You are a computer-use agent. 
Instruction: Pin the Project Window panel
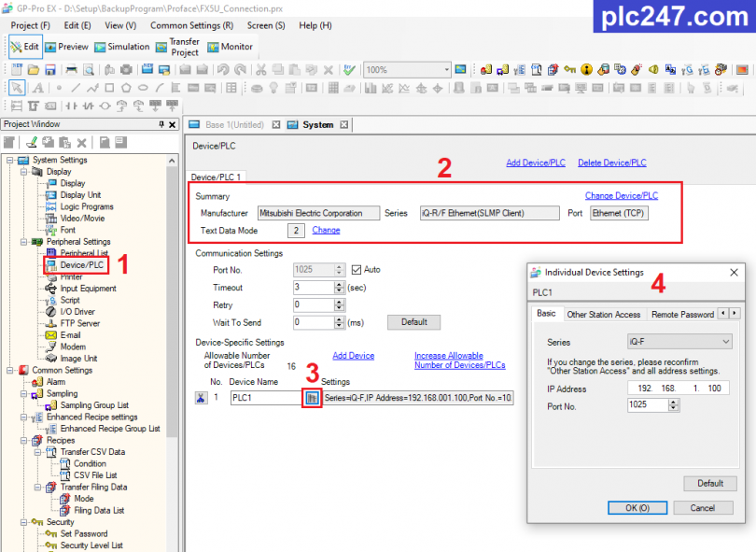click(161, 124)
